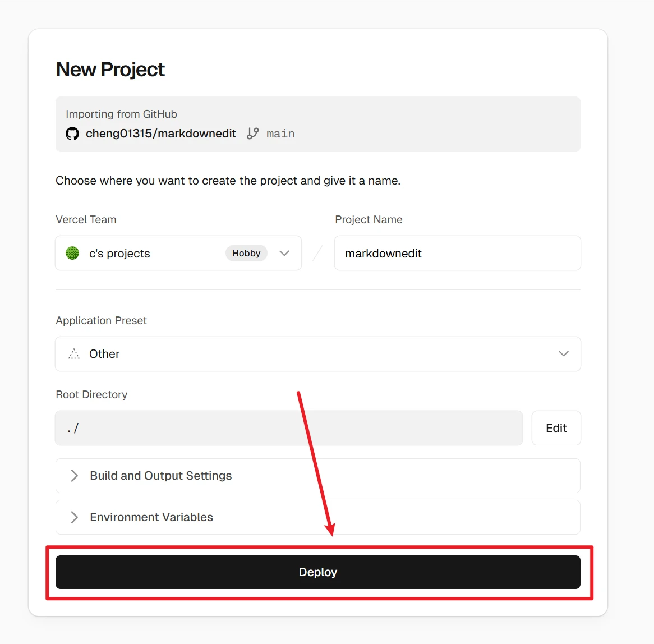Expand the Build and Output Settings section
Screen dimensions: 654x644
pyautogui.click(x=161, y=476)
